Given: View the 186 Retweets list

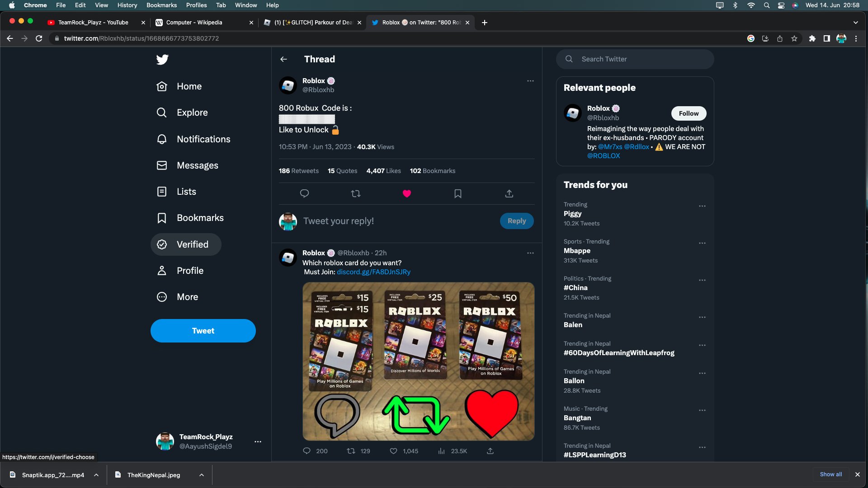Looking at the screenshot, I should point(298,171).
